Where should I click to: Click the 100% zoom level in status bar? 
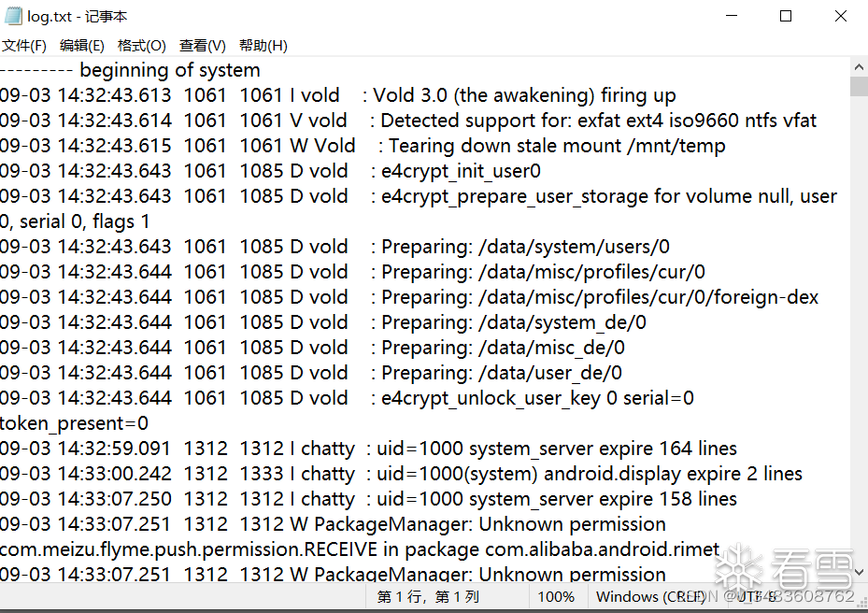click(x=557, y=596)
